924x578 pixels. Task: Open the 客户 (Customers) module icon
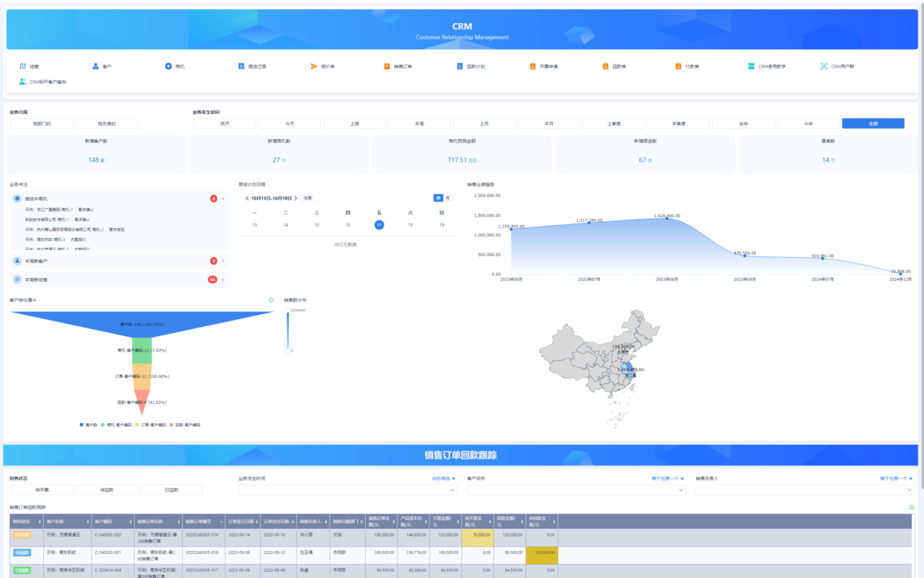tap(95, 66)
